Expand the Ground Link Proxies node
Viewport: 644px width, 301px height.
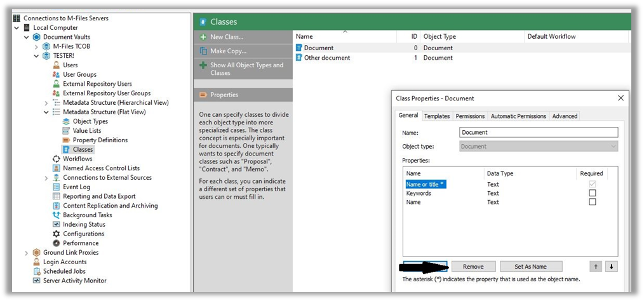pos(26,253)
